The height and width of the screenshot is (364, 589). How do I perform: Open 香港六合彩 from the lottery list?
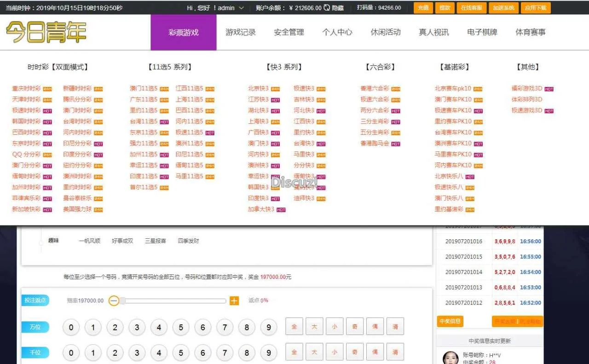pyautogui.click(x=375, y=89)
